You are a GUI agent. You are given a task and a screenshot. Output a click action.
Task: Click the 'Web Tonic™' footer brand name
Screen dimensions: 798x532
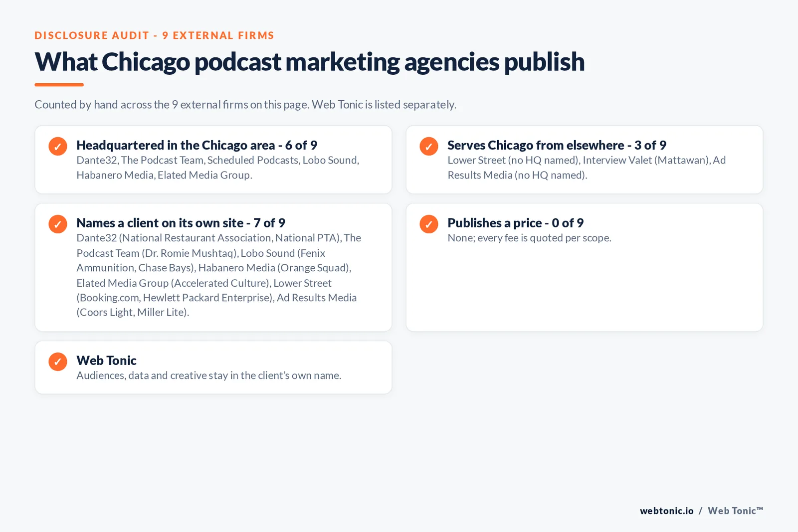(735, 511)
